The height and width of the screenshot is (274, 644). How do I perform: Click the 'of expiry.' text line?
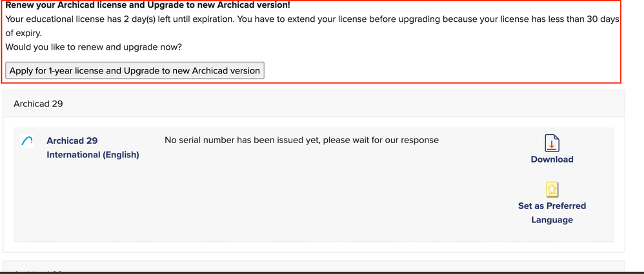(x=24, y=34)
